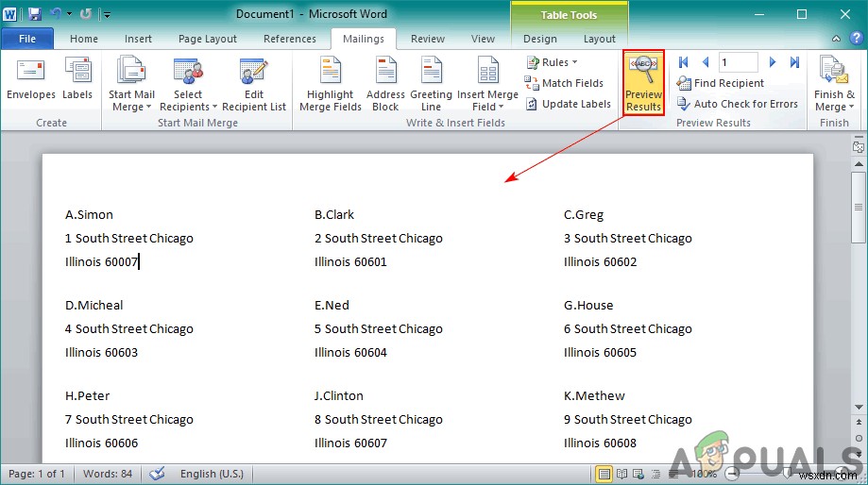Viewport: 868px width, 485px height.
Task: Open the Finish & Merge dropdown
Action: [x=834, y=85]
